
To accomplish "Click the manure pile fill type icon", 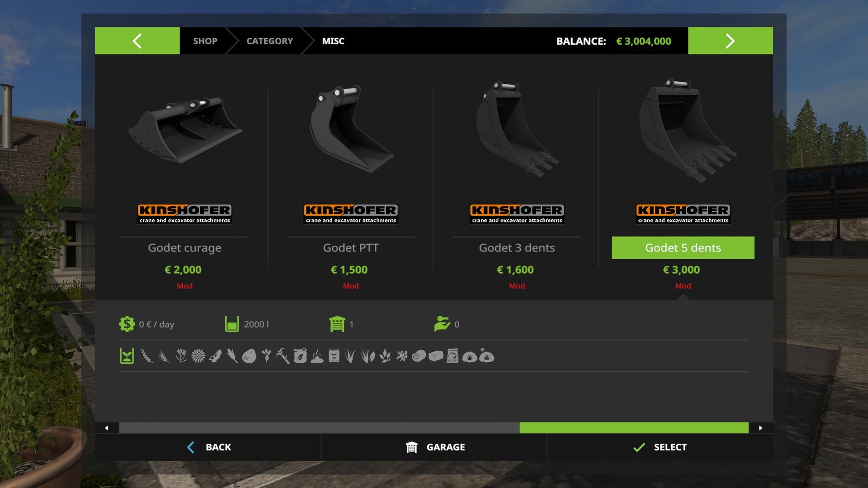I will pos(317,356).
